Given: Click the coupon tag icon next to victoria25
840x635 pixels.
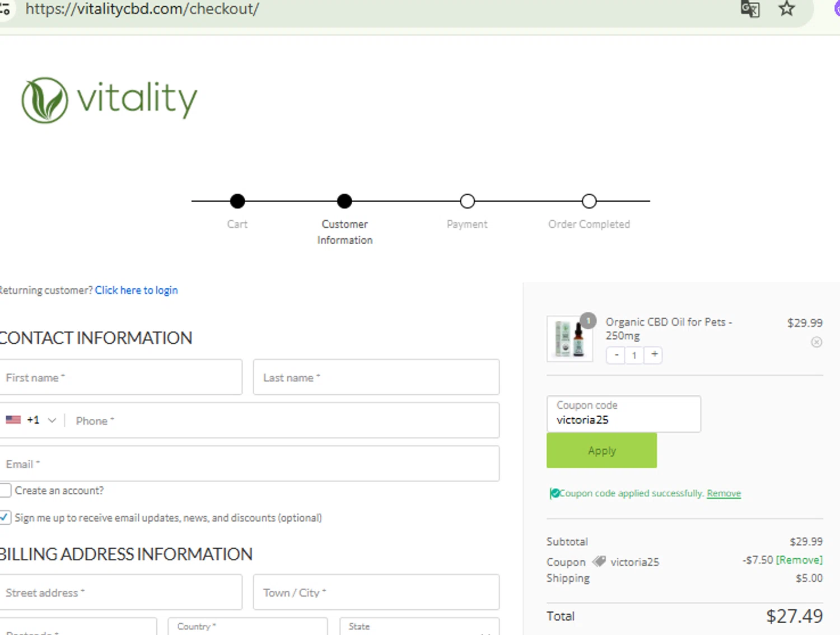Looking at the screenshot, I should [599, 561].
